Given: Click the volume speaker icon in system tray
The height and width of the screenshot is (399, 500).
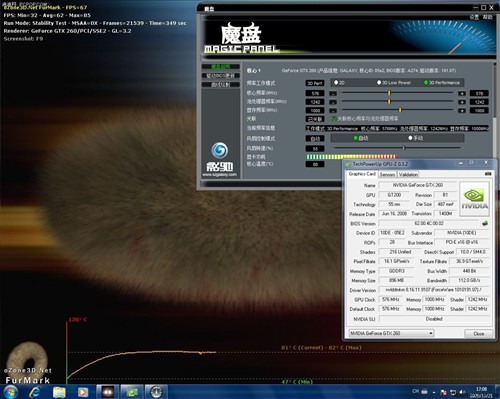Looking at the screenshot, I should tap(462, 392).
